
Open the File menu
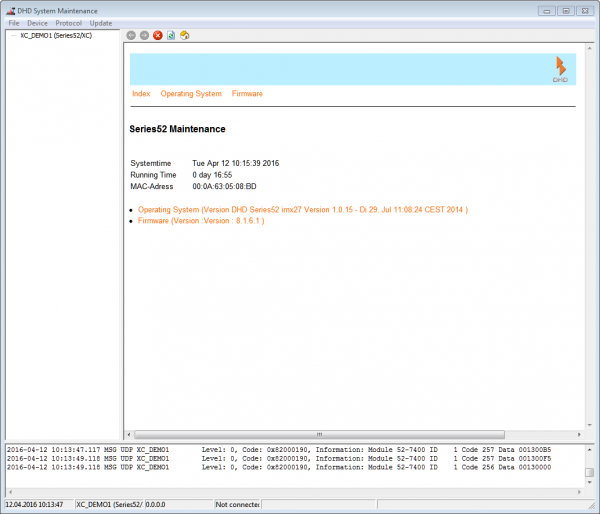pyautogui.click(x=14, y=22)
